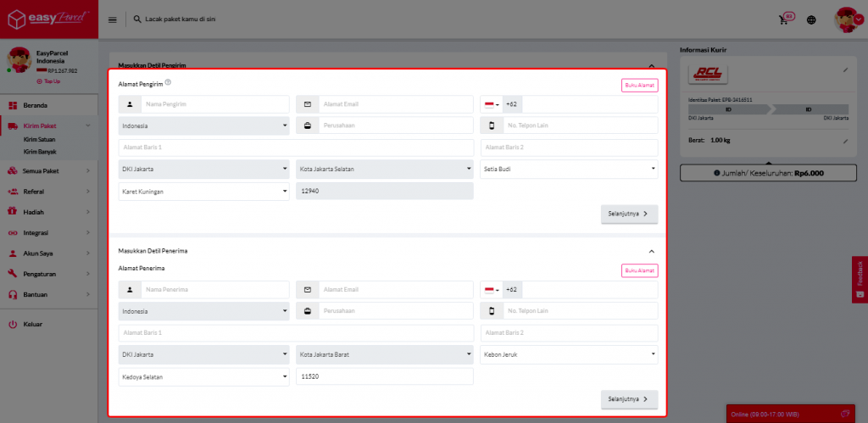Open sender Indonesia country dropdown
This screenshot has height=423, width=868.
203,126
